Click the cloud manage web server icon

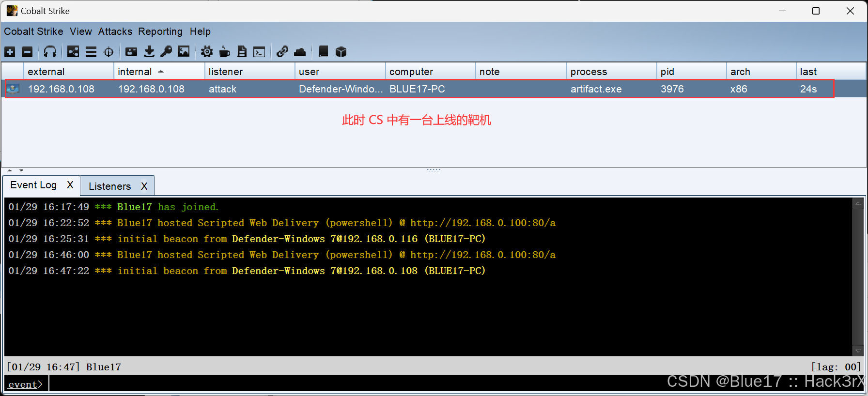pyautogui.click(x=300, y=52)
